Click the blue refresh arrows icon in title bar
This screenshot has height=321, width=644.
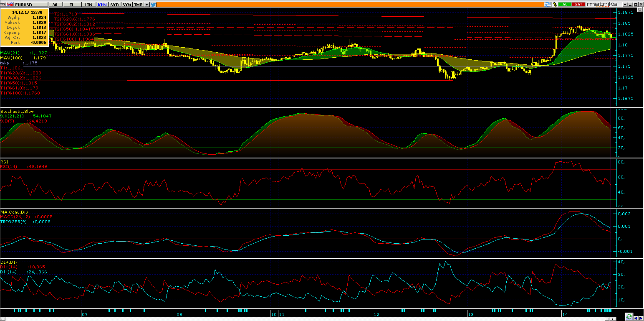coord(547,4)
